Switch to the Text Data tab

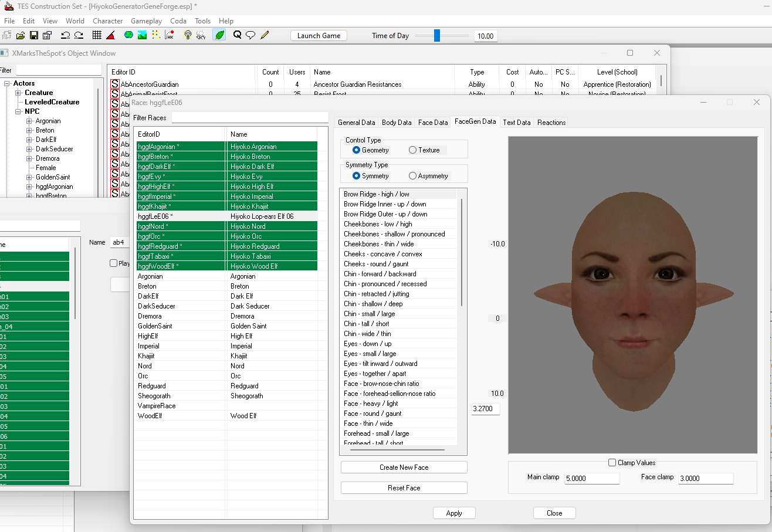[x=517, y=123]
